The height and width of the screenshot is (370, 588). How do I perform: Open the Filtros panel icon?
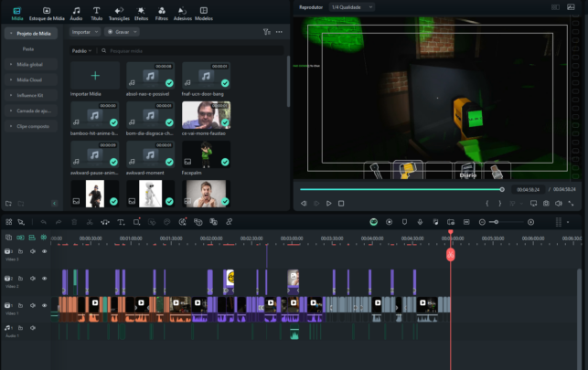click(162, 12)
